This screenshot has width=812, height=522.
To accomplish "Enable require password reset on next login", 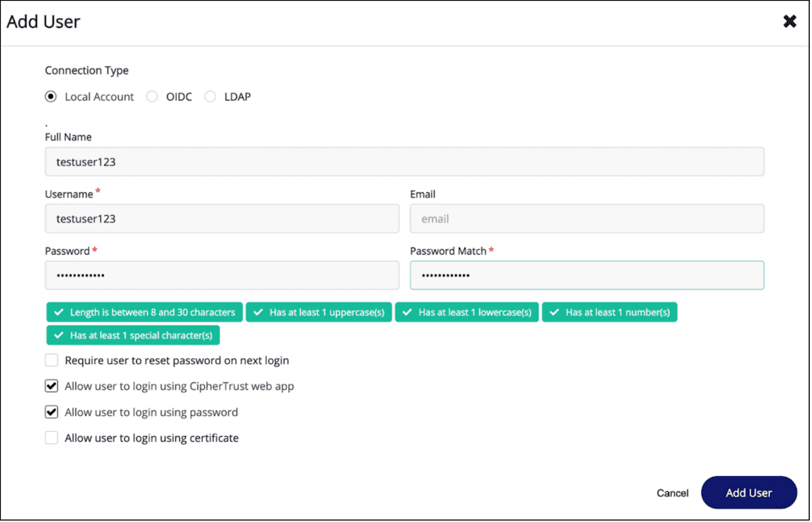I will coord(51,360).
